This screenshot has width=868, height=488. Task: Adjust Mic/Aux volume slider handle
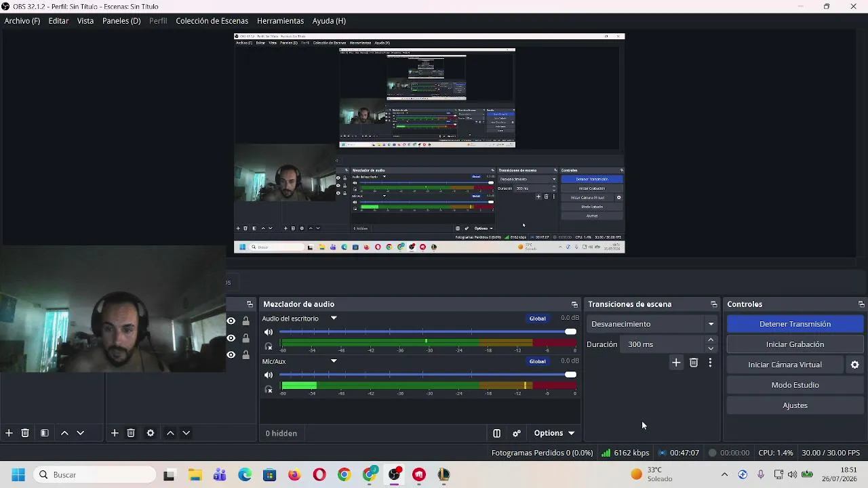click(x=570, y=375)
